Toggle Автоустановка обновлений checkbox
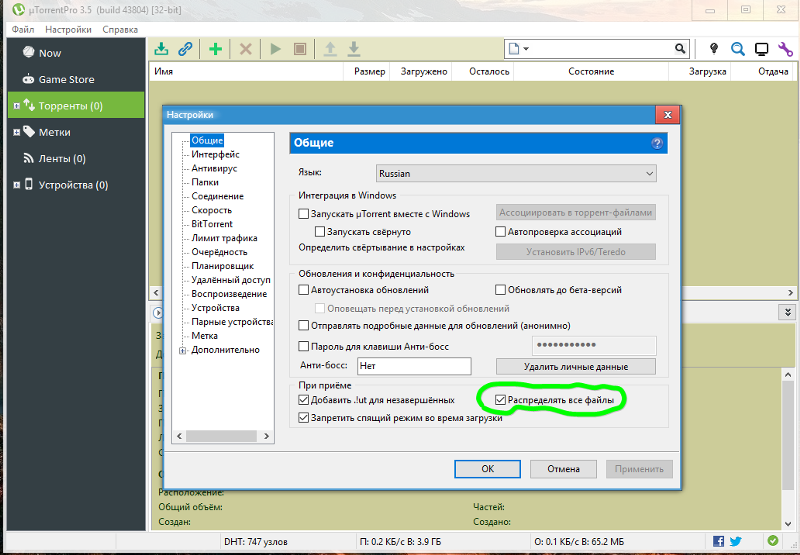Screen dimensions: 800x555 (304, 290)
